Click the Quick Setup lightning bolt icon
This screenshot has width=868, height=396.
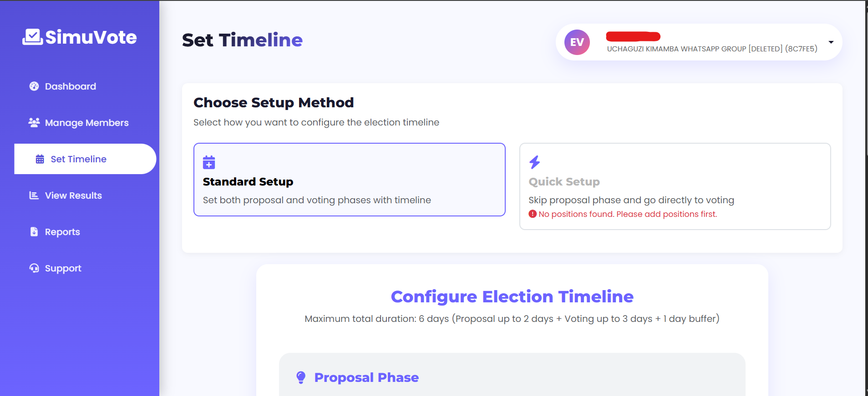534,162
